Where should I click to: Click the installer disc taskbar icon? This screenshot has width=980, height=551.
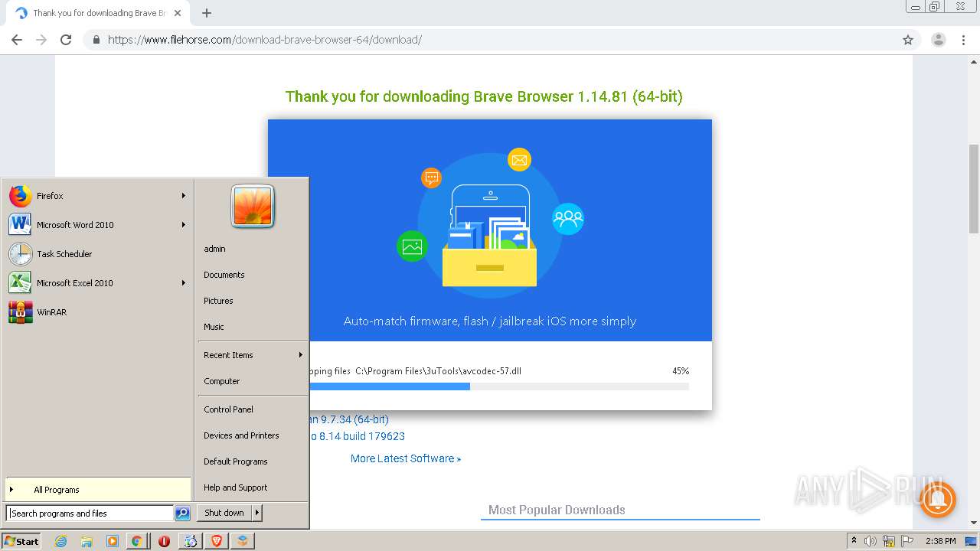(x=190, y=541)
